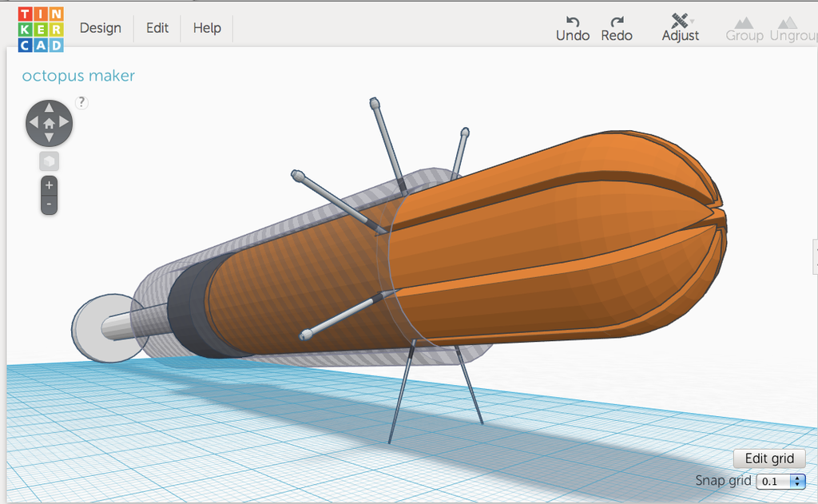
Task: Open the Edit menu
Action: coord(157,28)
